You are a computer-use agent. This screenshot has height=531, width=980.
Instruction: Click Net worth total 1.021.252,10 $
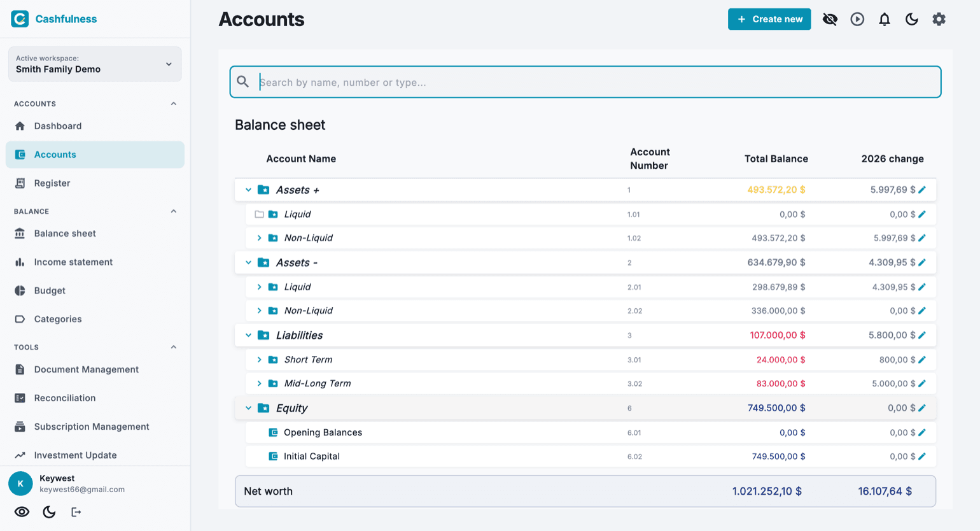(767, 492)
